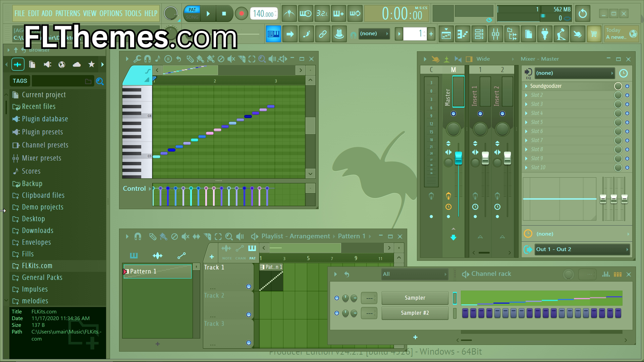
Task: Click the Record button
Action: 241,14
